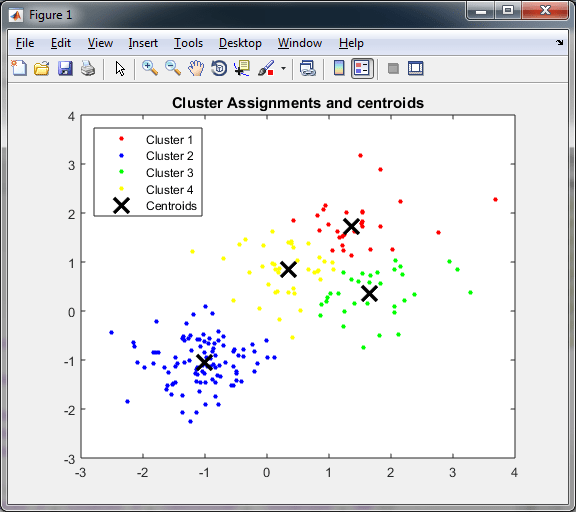Open the File menu
Image resolution: width=576 pixels, height=512 pixels.
[x=25, y=43]
